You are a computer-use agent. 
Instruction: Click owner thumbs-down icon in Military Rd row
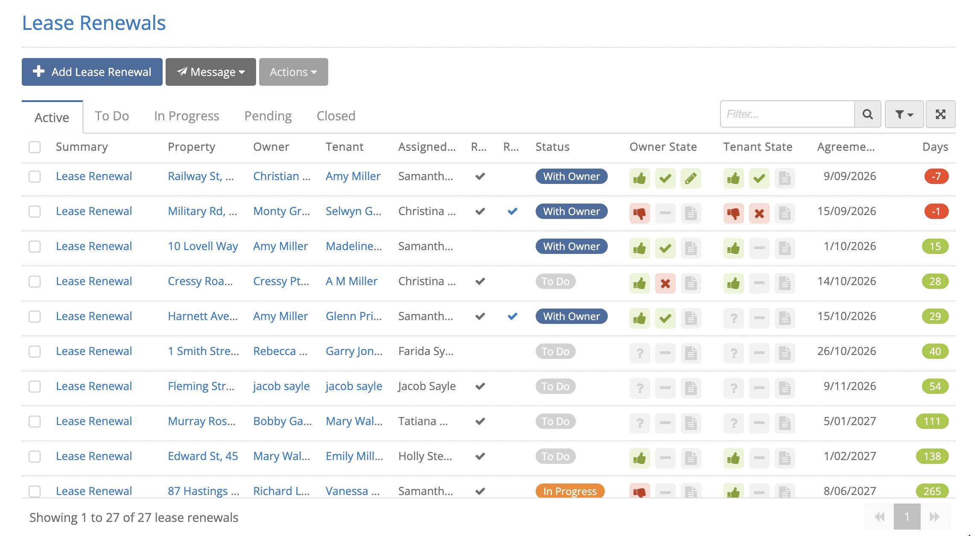[639, 213]
